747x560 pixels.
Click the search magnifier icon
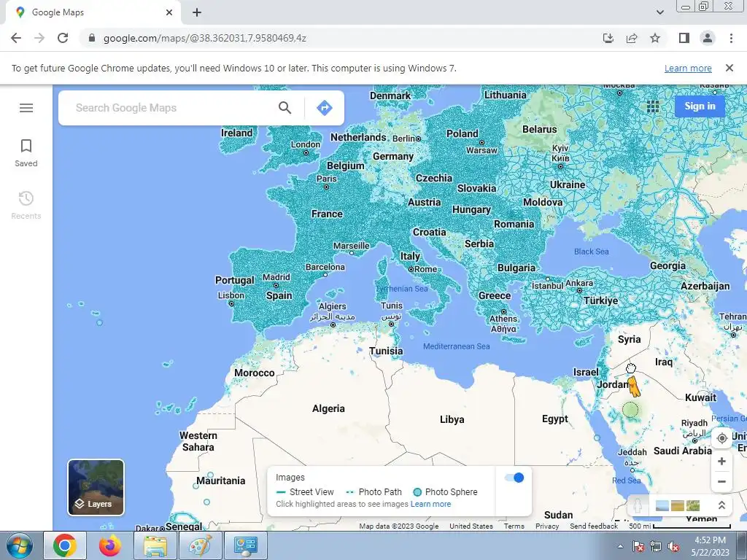pyautogui.click(x=285, y=108)
